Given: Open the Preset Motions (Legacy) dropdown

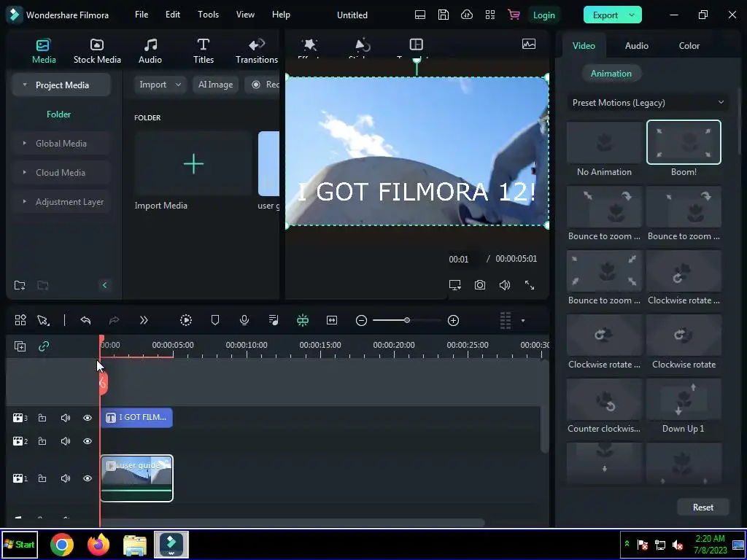Looking at the screenshot, I should point(648,103).
